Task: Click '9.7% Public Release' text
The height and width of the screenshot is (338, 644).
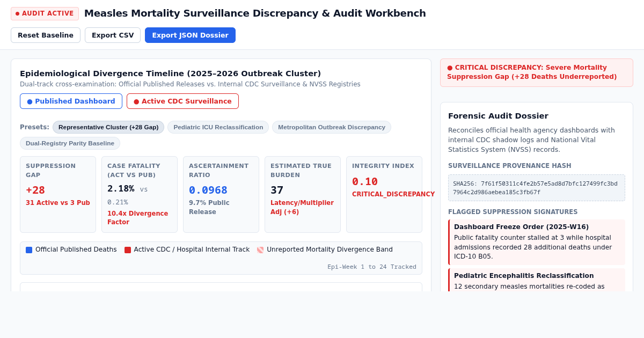Action: [209, 207]
